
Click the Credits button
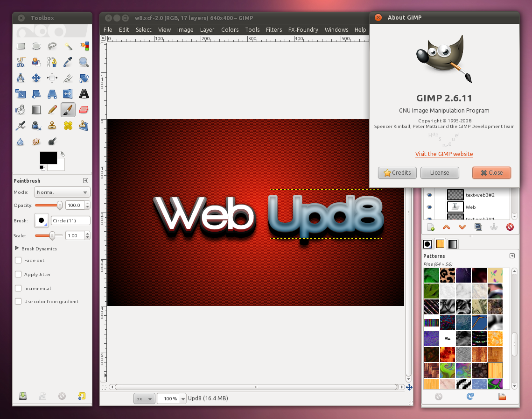pyautogui.click(x=397, y=172)
